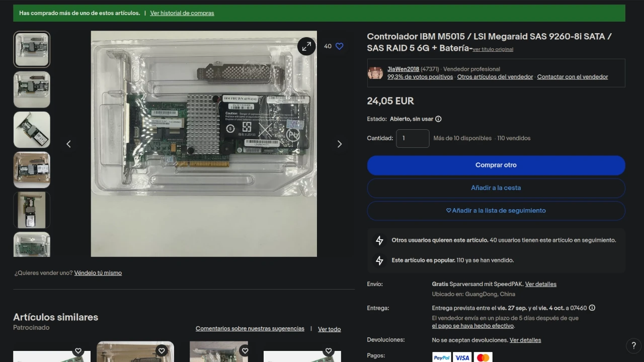Click the seller avatar for JiaWen2018
Screen dimensions: 644x362
click(375, 73)
